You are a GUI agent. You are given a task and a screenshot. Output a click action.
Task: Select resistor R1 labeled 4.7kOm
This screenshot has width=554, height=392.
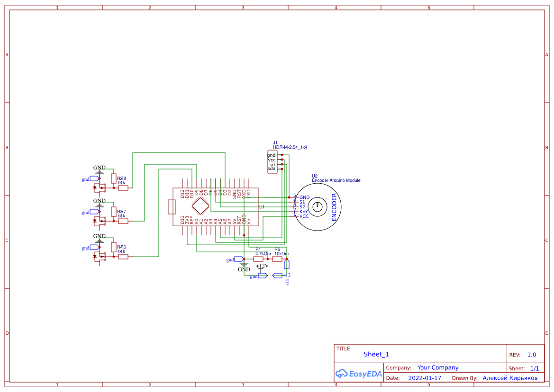(258, 259)
